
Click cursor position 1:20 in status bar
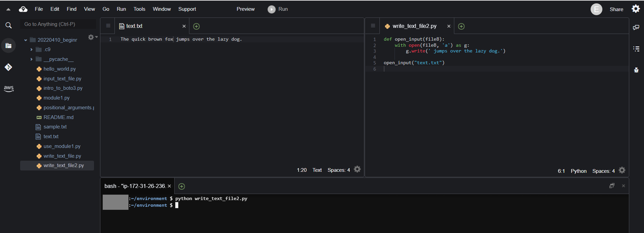(302, 170)
